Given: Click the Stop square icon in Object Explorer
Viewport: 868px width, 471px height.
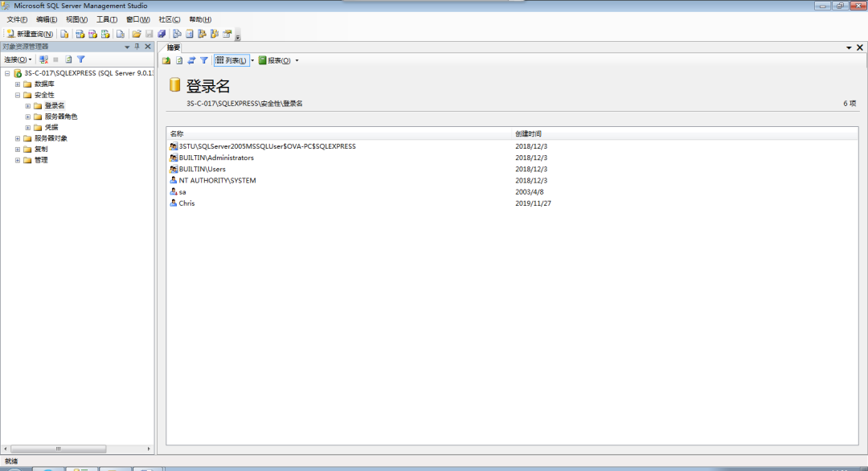Looking at the screenshot, I should coord(56,59).
